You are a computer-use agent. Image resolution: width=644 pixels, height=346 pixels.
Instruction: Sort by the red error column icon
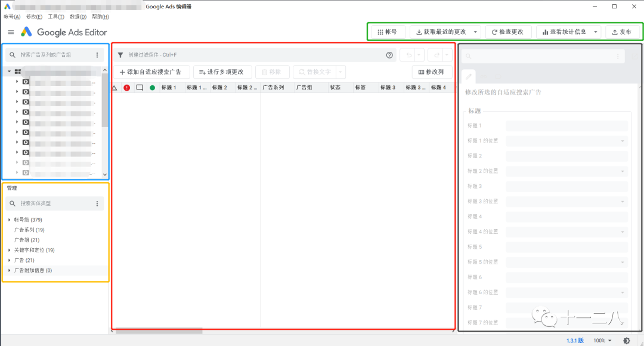(x=127, y=88)
